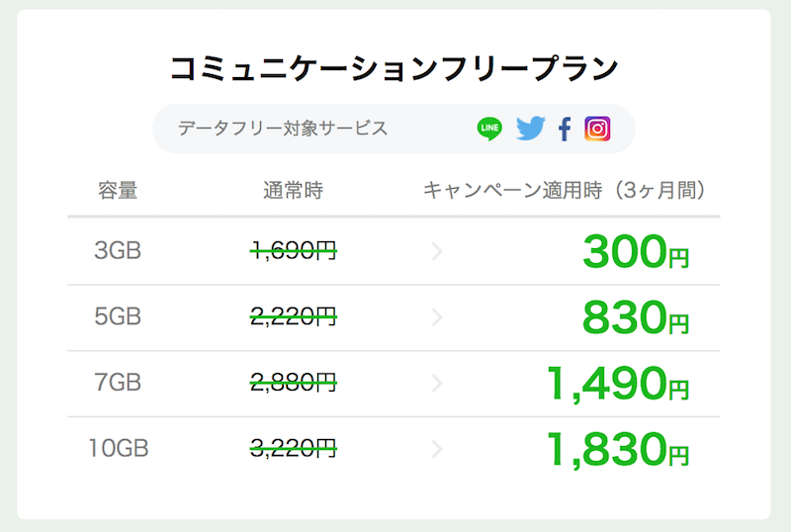Choose the 1,490円 campaign price

click(x=617, y=384)
